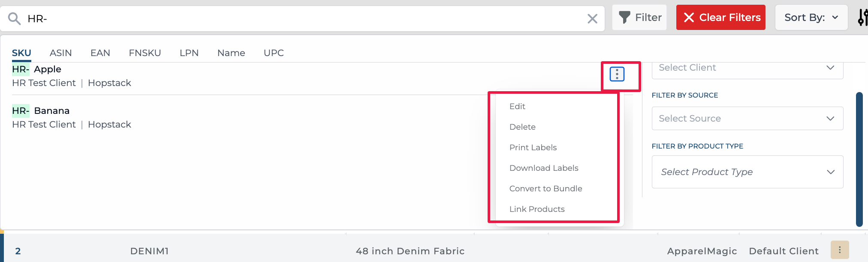Viewport: 868px width, 262px height.
Task: Open the Select Client dropdown
Action: coord(747,68)
